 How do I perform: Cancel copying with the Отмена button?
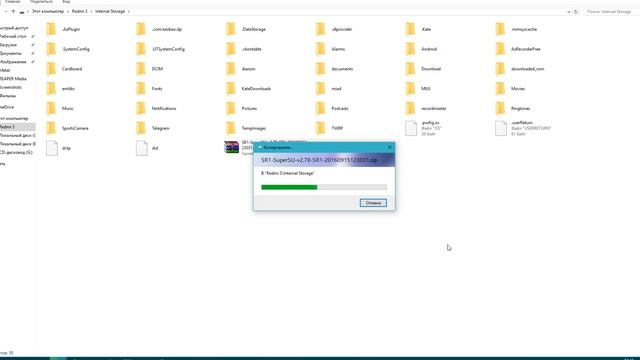[x=373, y=203]
